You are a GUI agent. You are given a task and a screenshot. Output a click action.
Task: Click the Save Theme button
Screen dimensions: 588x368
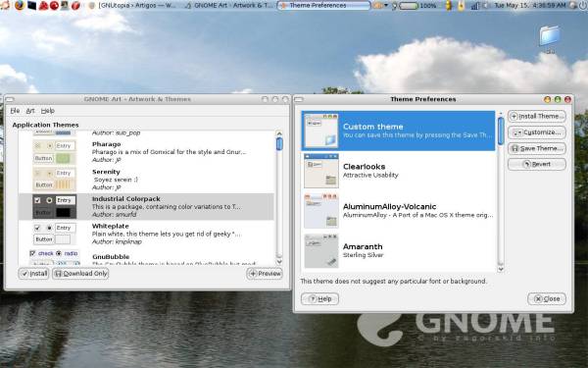[537, 149]
